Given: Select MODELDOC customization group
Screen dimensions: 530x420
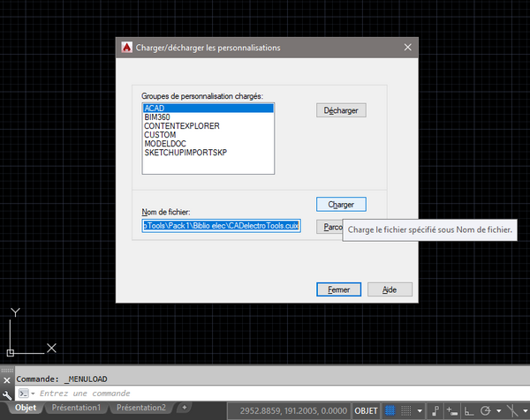Looking at the screenshot, I should point(208,144).
